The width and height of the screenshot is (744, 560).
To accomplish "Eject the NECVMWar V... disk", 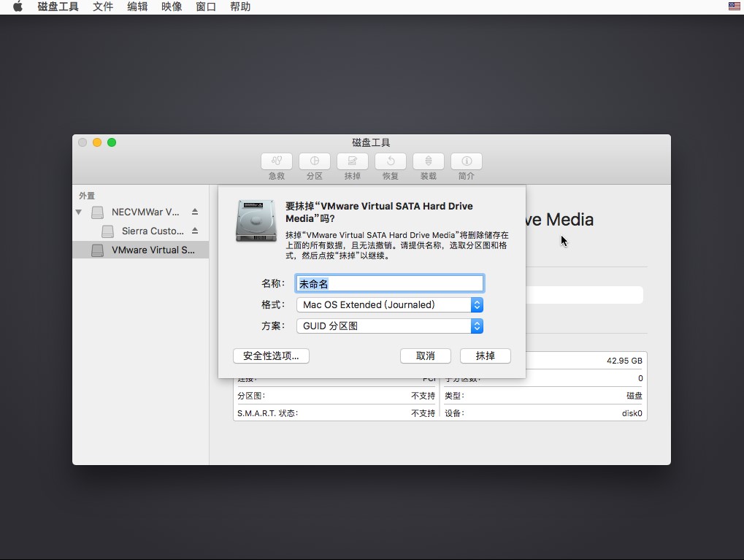I will point(195,212).
